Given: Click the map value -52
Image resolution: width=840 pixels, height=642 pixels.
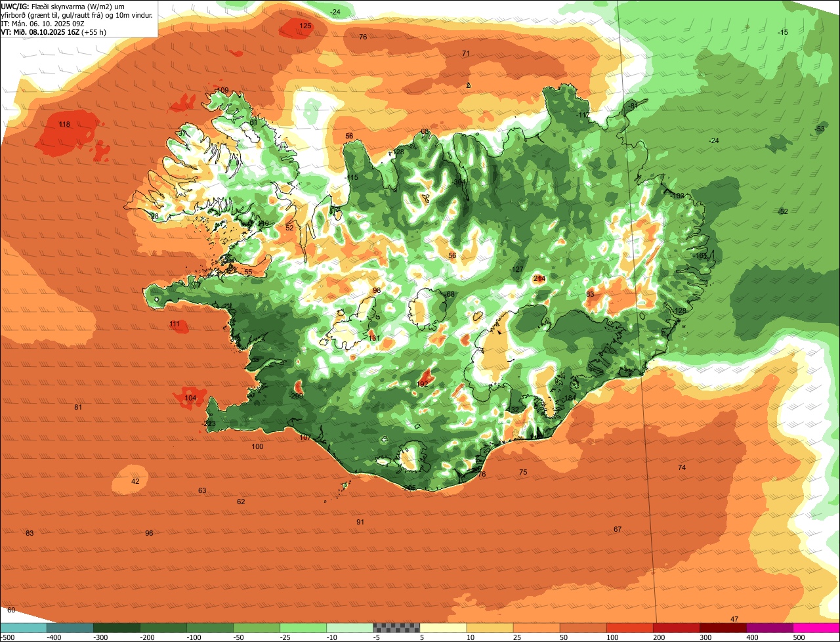Looking at the screenshot, I should (x=782, y=211).
